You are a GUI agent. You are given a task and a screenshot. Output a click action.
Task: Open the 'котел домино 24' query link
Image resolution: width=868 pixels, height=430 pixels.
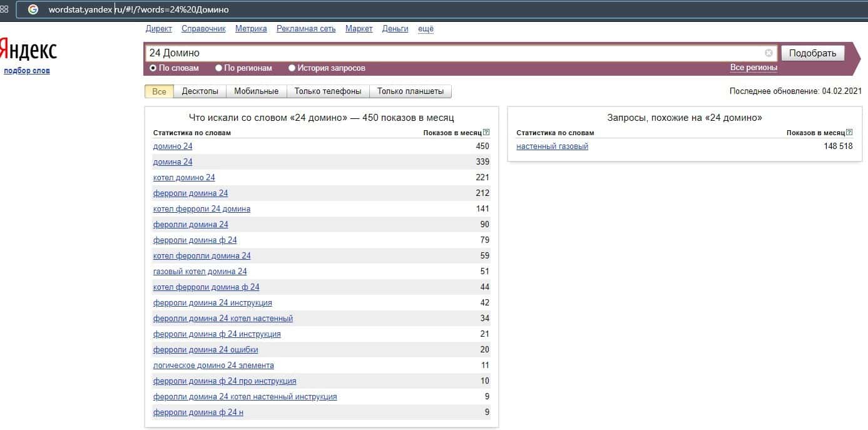point(184,178)
